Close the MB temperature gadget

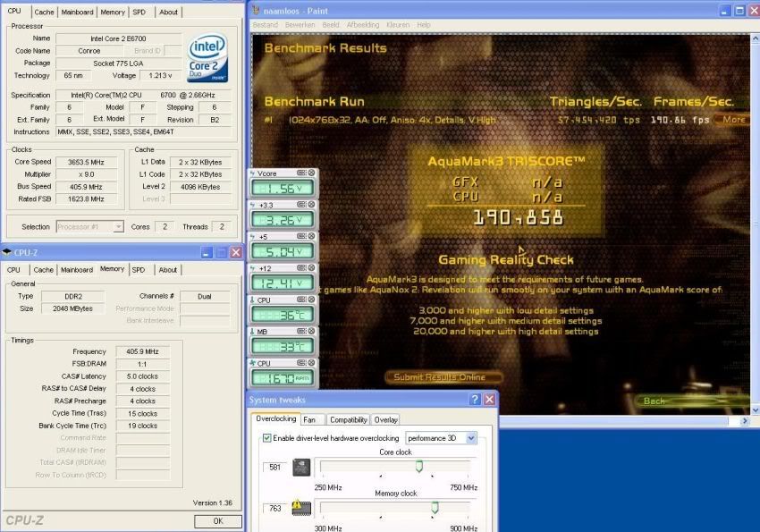312,331
